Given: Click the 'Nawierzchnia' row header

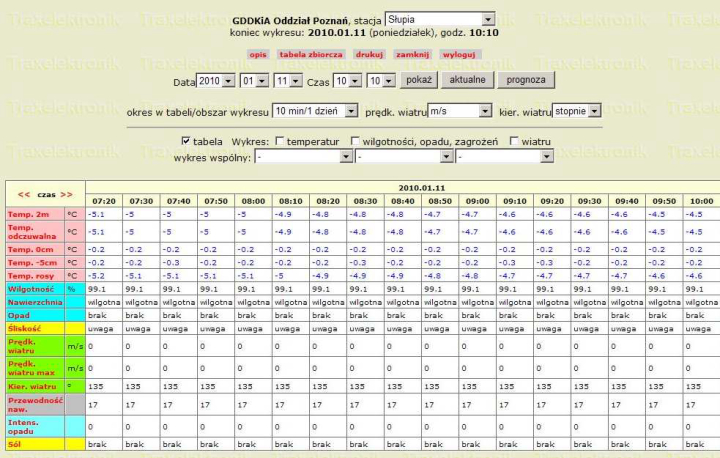Looking at the screenshot, I should [x=35, y=303].
